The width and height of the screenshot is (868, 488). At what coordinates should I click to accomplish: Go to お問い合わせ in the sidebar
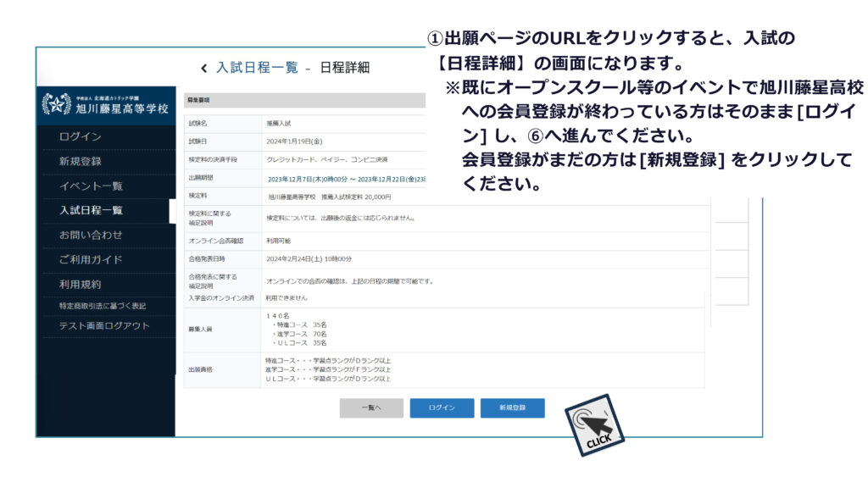[x=91, y=235]
